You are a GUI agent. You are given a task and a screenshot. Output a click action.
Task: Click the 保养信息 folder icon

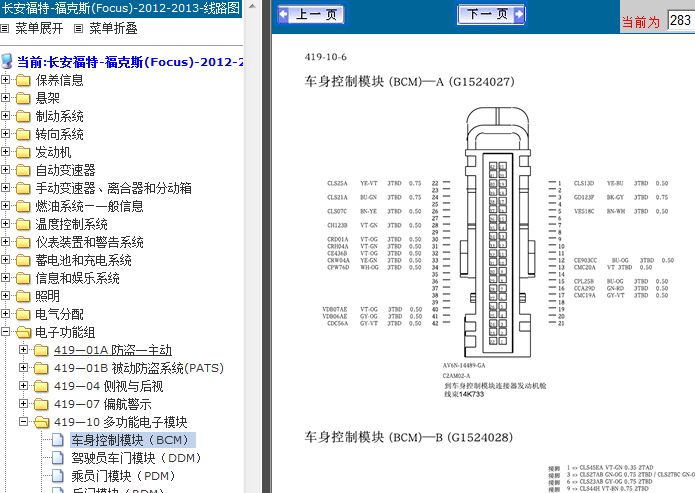point(23,80)
